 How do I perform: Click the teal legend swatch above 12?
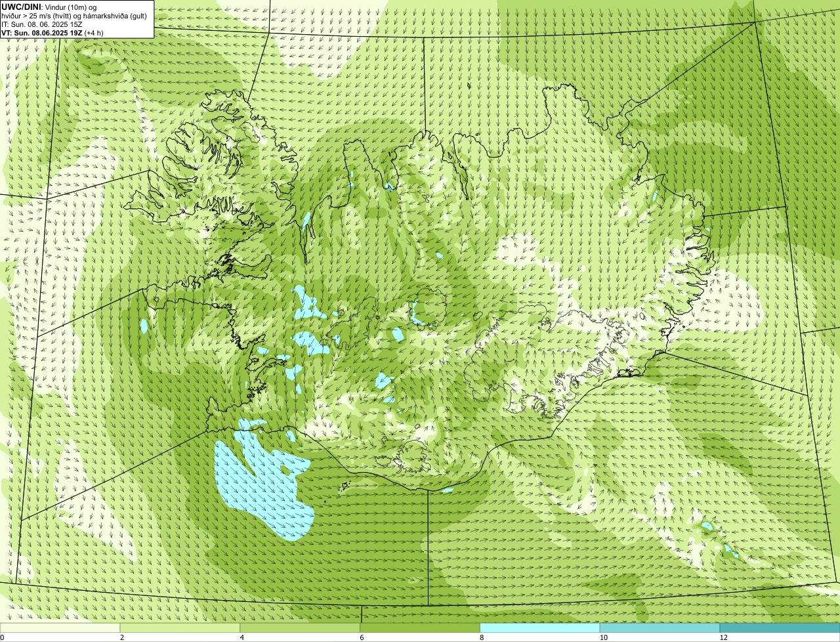pyautogui.click(x=780, y=628)
